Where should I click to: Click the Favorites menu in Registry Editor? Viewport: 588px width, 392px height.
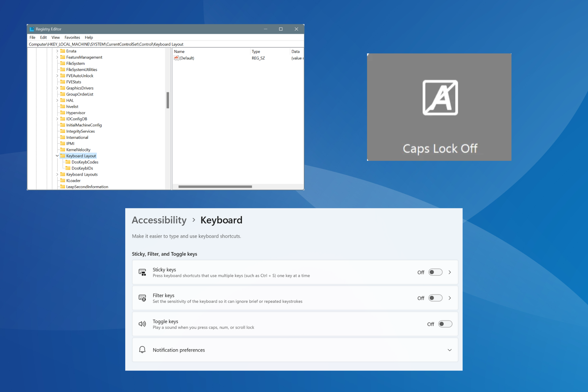72,37
